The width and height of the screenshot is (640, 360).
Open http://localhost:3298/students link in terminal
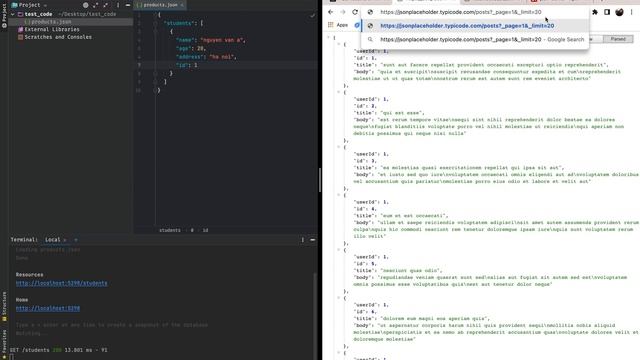(62, 283)
